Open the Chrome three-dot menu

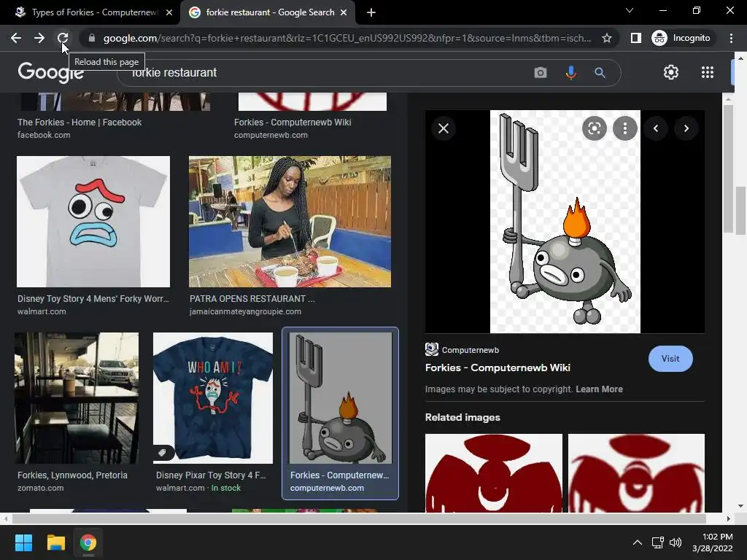point(731,38)
